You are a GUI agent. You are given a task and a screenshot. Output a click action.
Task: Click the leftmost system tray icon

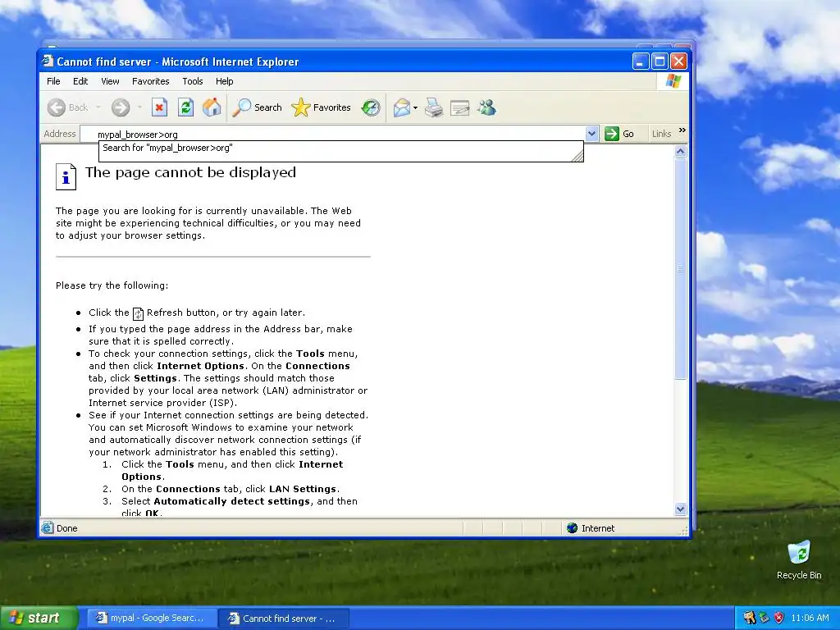tap(750, 618)
